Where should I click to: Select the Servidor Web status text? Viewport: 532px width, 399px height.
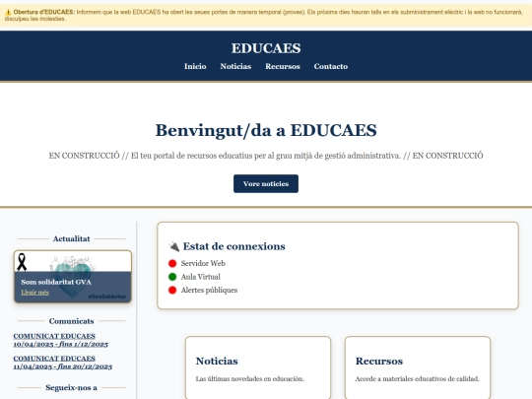tap(203, 263)
